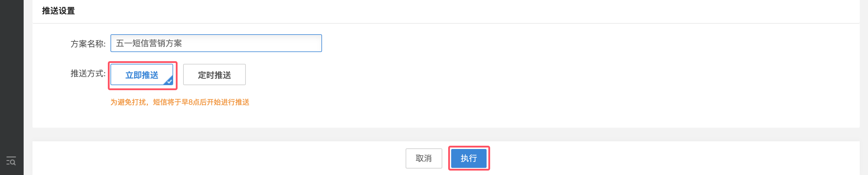This screenshot has width=868, height=175.
Task: Select the 立即推送 push option
Action: click(142, 74)
